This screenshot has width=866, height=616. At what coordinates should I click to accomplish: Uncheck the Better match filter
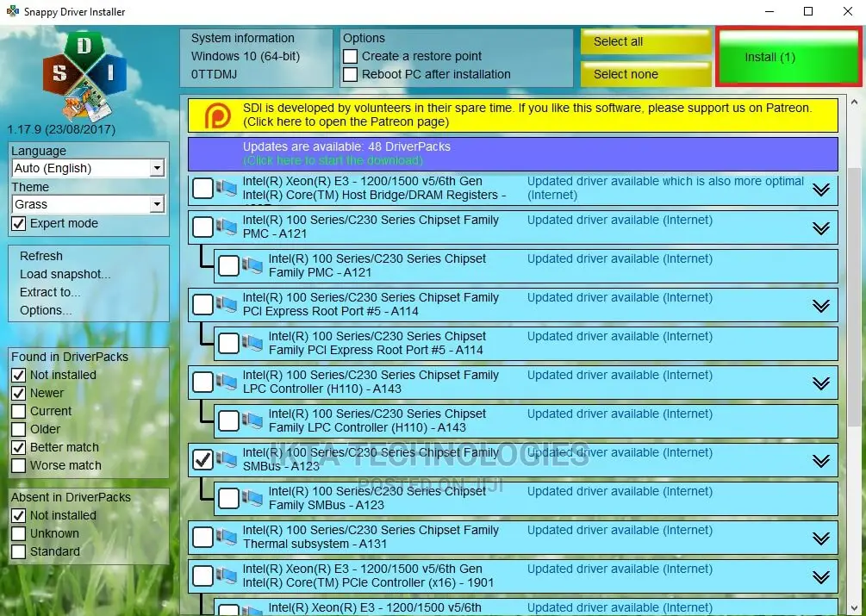click(x=19, y=447)
